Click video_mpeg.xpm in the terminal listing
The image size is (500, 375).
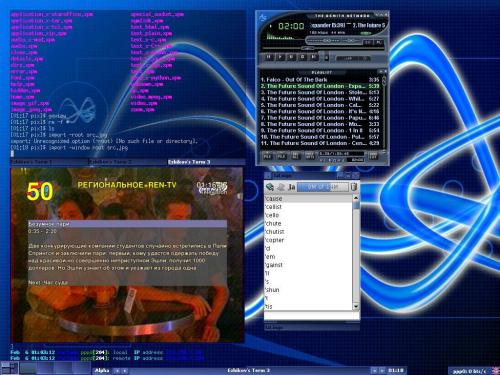tap(151, 97)
